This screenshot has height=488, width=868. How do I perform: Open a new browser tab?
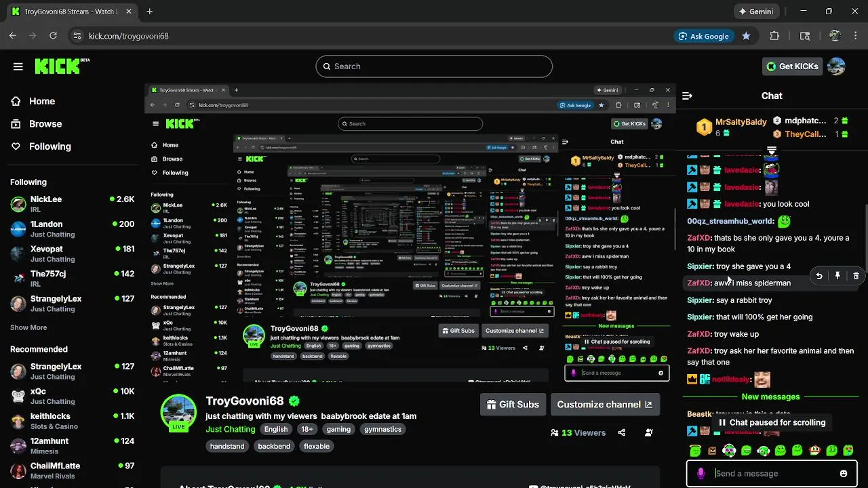click(150, 12)
